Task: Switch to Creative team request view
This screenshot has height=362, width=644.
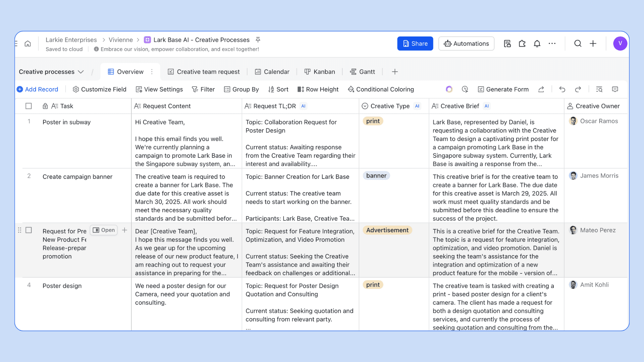Action: pyautogui.click(x=204, y=72)
